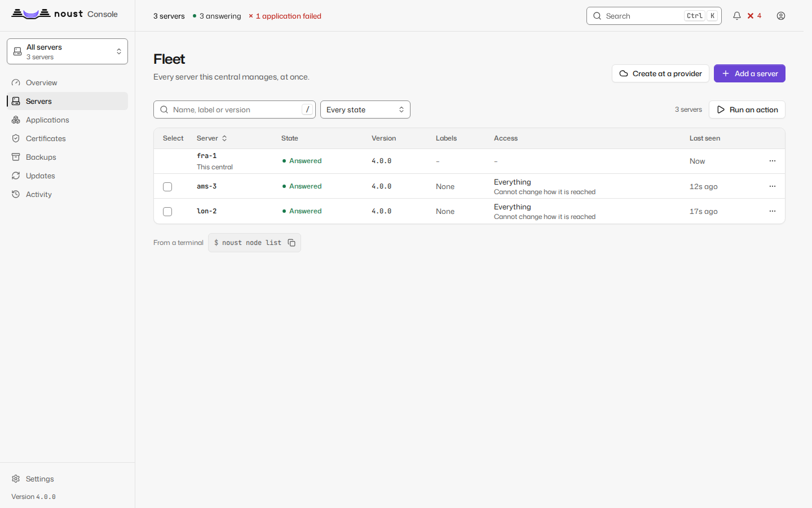The height and width of the screenshot is (508, 812).
Task: Click Version 4.0.0 in sidebar footer
Action: [33, 497]
